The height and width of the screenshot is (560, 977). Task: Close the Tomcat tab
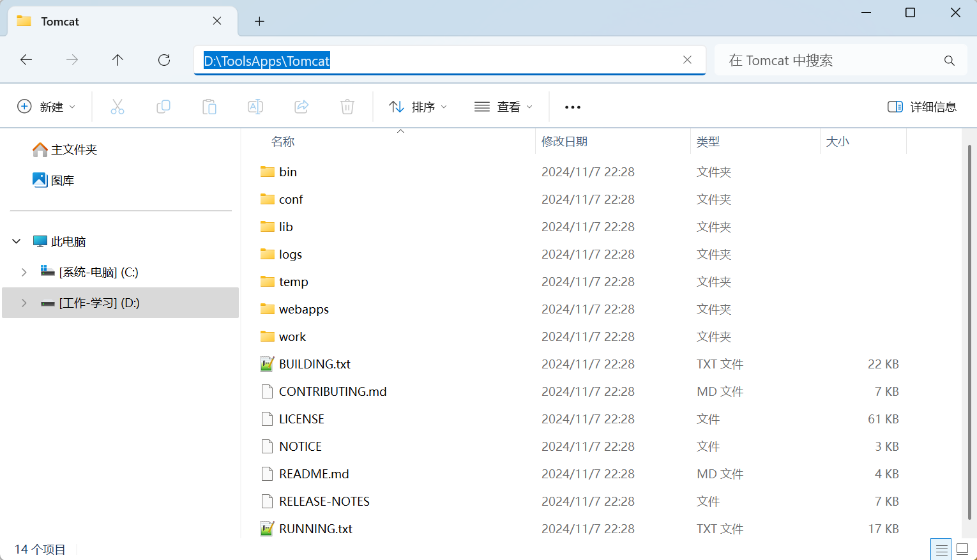point(217,21)
